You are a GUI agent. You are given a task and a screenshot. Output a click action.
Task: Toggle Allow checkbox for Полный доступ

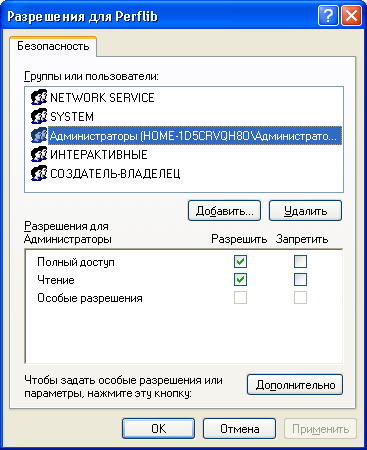(x=240, y=262)
